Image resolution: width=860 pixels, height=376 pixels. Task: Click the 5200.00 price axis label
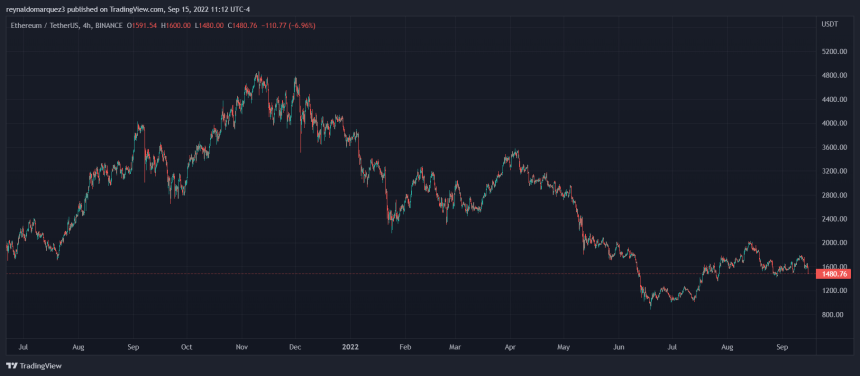tap(834, 52)
